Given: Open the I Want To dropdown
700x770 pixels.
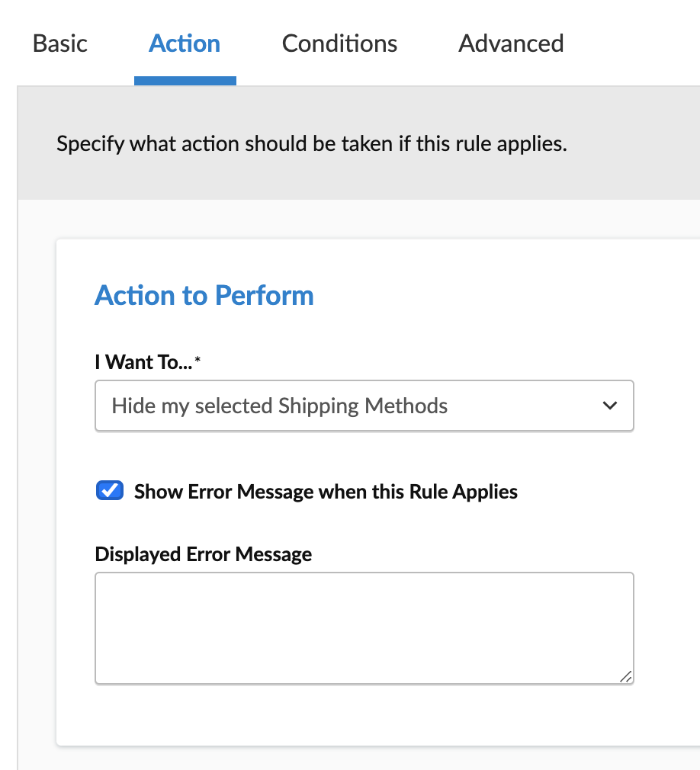Looking at the screenshot, I should 364,406.
